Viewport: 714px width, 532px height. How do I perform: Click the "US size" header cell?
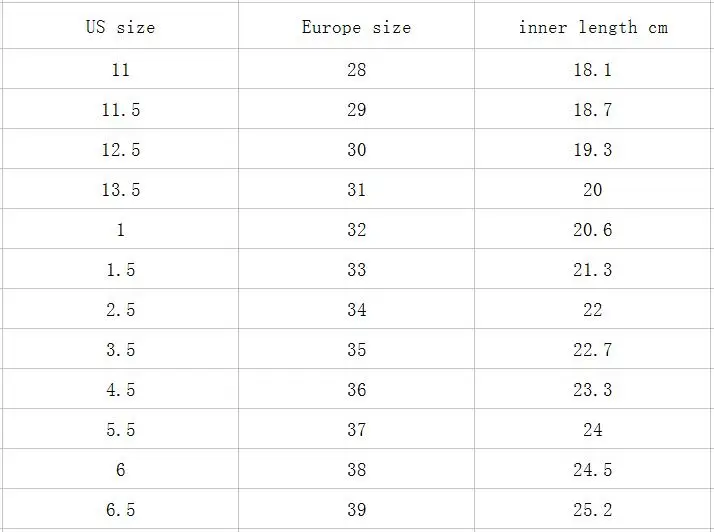tap(120, 26)
